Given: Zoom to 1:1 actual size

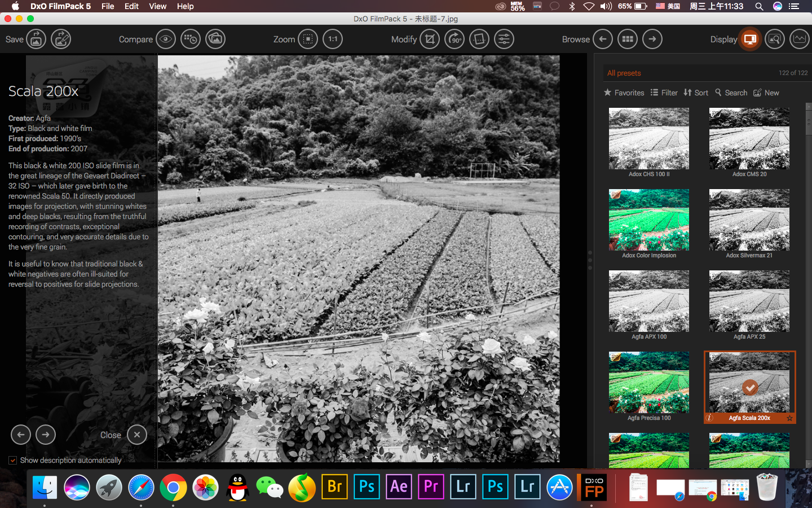Looking at the screenshot, I should click(333, 39).
